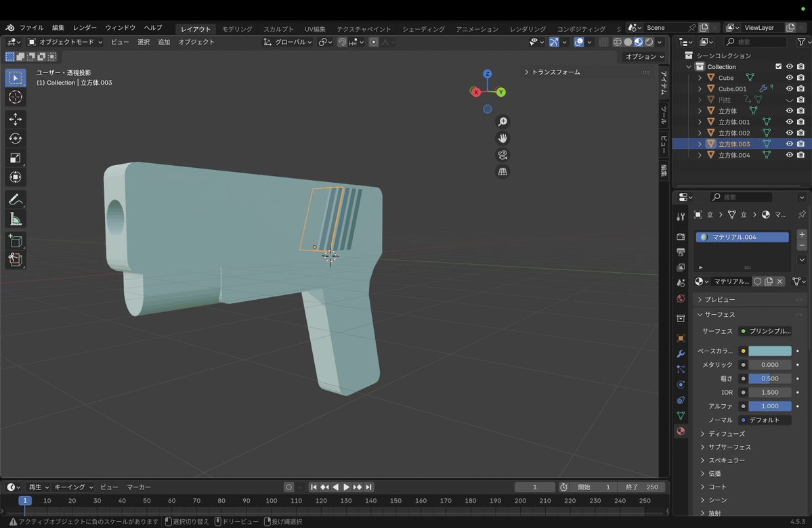
Task: Disable render camera for 立方体.002
Action: click(x=800, y=133)
